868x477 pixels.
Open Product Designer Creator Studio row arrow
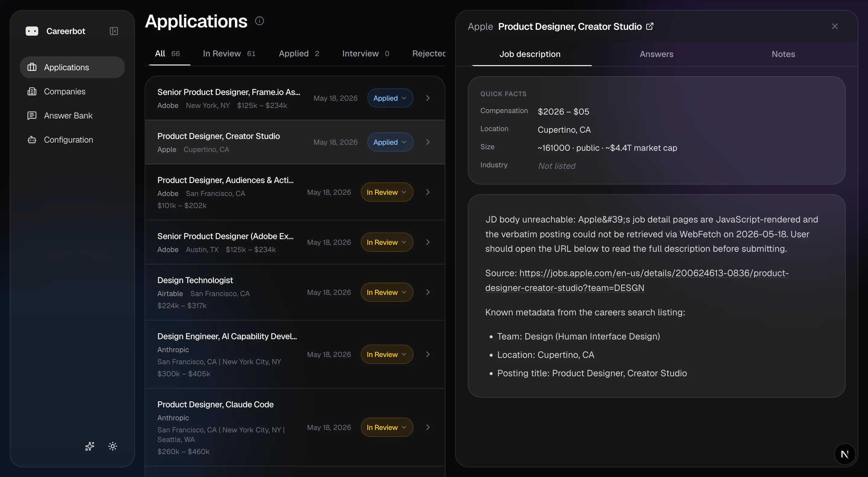(x=428, y=142)
